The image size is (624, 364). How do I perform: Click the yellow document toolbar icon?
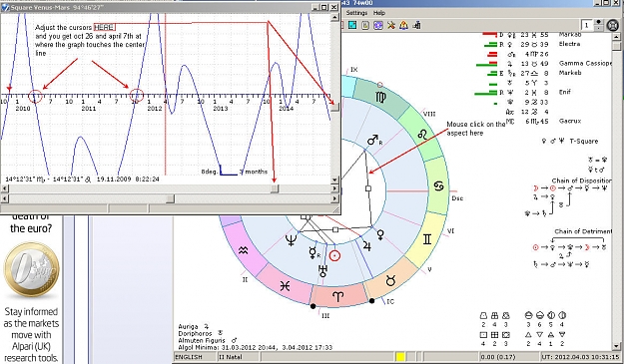click(365, 25)
